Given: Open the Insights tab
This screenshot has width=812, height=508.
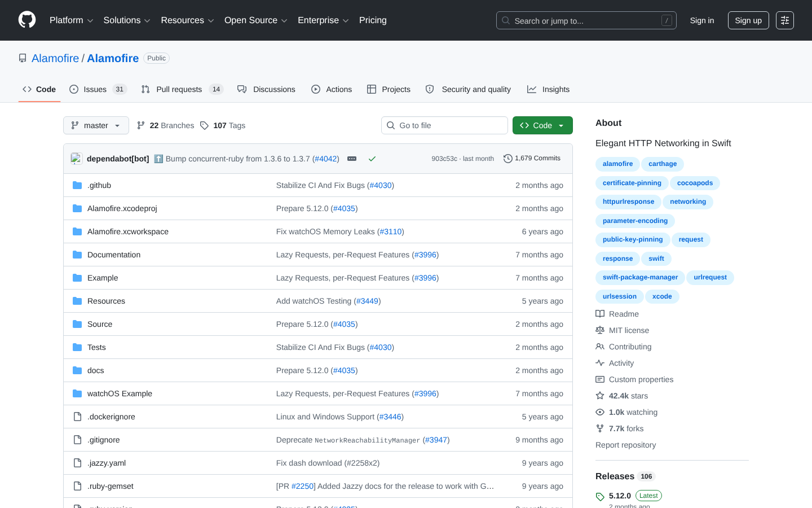Looking at the screenshot, I should tap(548, 89).
